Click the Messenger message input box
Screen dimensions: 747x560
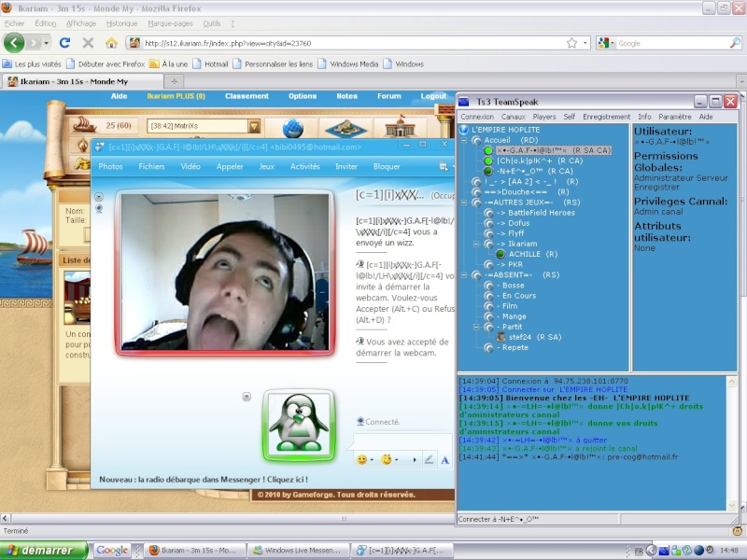point(402,441)
